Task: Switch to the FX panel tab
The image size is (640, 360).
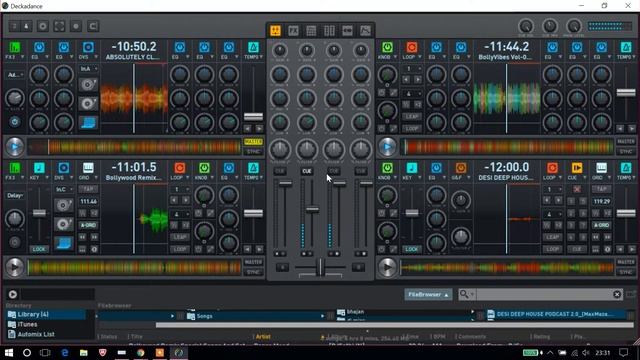Action: pos(293,31)
